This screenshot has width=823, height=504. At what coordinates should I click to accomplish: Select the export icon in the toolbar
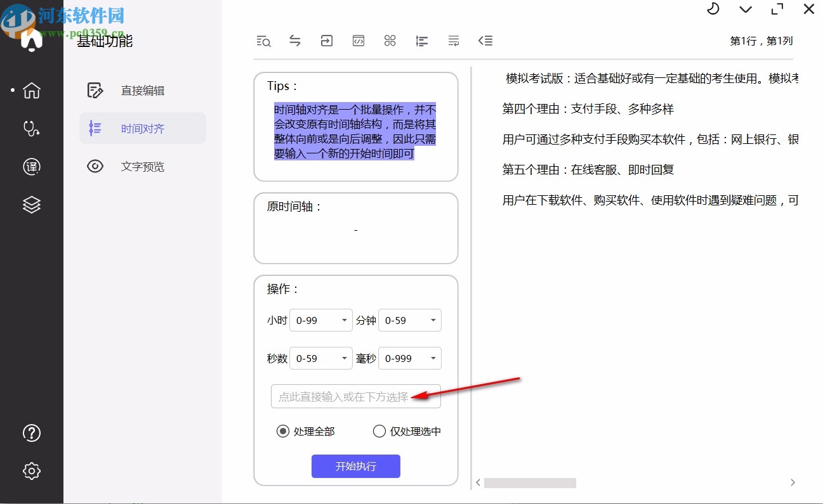[326, 41]
